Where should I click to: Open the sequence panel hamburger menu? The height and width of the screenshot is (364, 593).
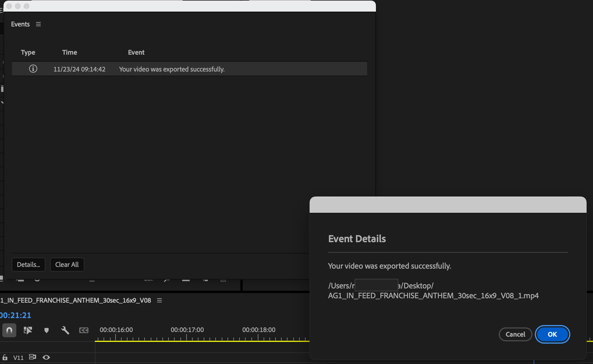[159, 300]
